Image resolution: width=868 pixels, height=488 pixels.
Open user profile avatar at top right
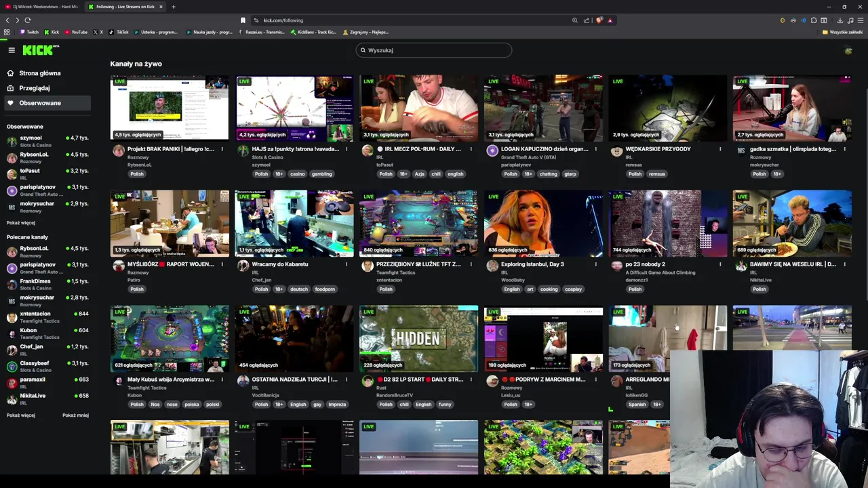coord(848,50)
